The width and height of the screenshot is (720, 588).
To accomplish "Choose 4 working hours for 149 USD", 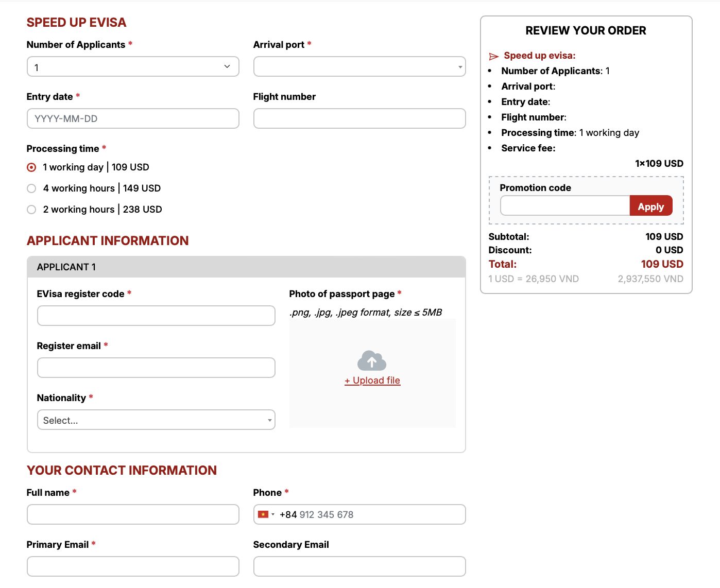I will pyautogui.click(x=32, y=188).
